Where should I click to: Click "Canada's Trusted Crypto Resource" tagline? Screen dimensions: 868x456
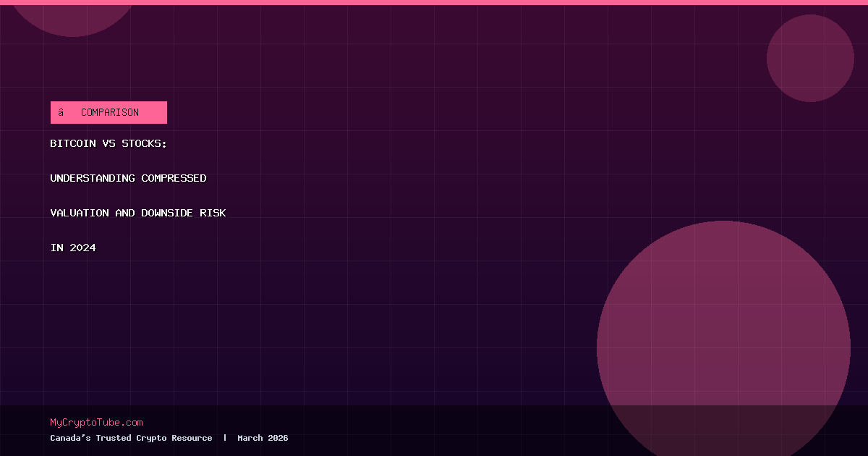click(131, 438)
